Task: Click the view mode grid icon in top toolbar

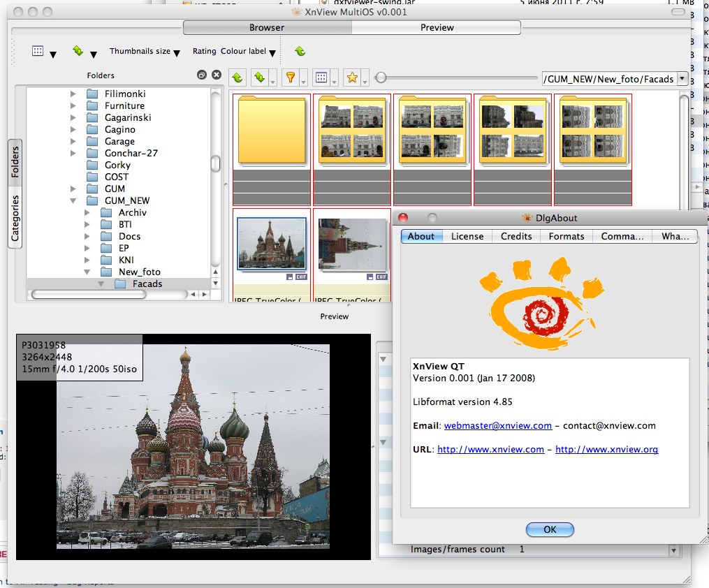Action: [38, 51]
